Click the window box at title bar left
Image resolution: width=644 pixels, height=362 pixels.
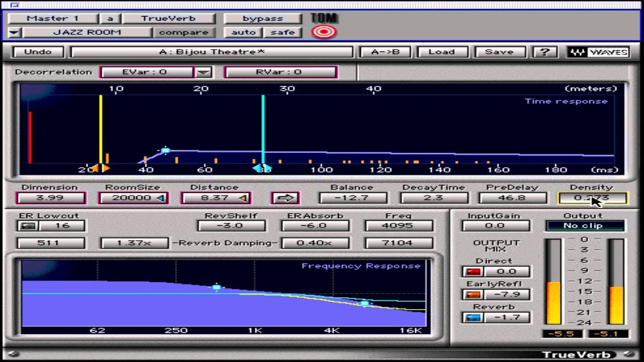[x=14, y=5]
